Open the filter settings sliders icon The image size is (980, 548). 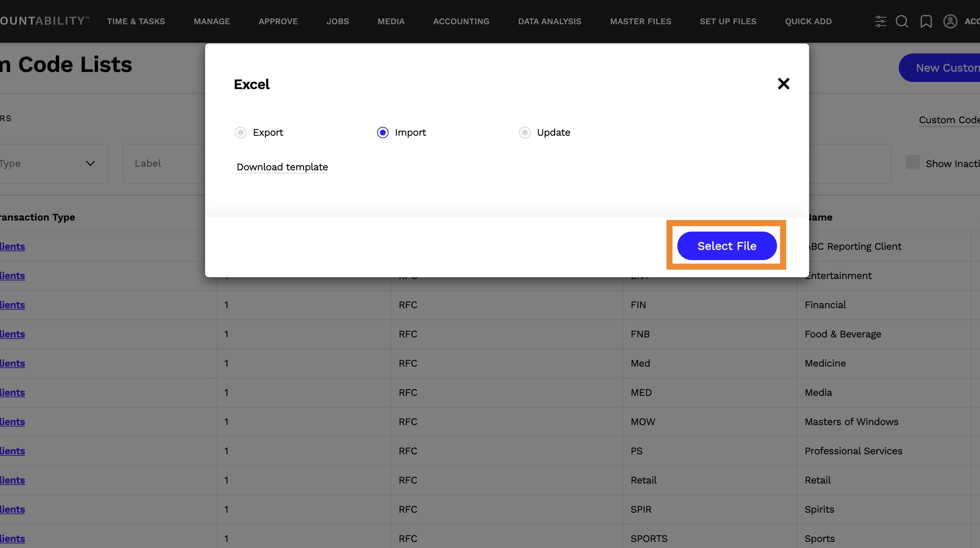(x=880, y=21)
